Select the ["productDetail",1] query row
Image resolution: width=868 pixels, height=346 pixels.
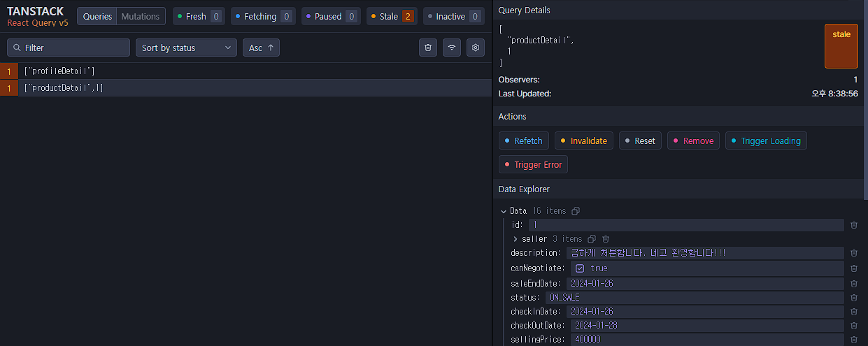click(246, 87)
